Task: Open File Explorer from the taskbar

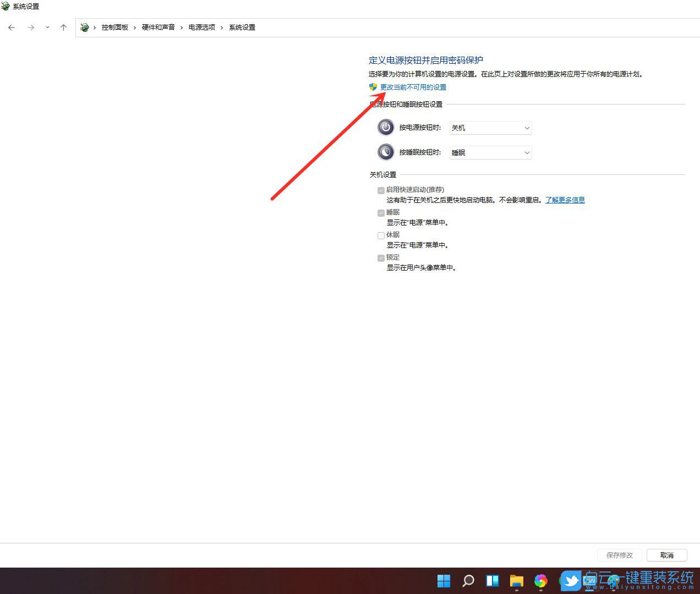Action: tap(516, 581)
